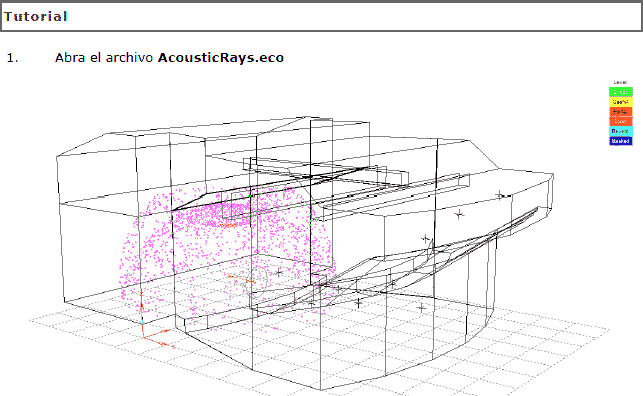Image resolution: width=643 pixels, height=396 pixels.
Task: Click the Tutorial header text
Action: point(36,16)
